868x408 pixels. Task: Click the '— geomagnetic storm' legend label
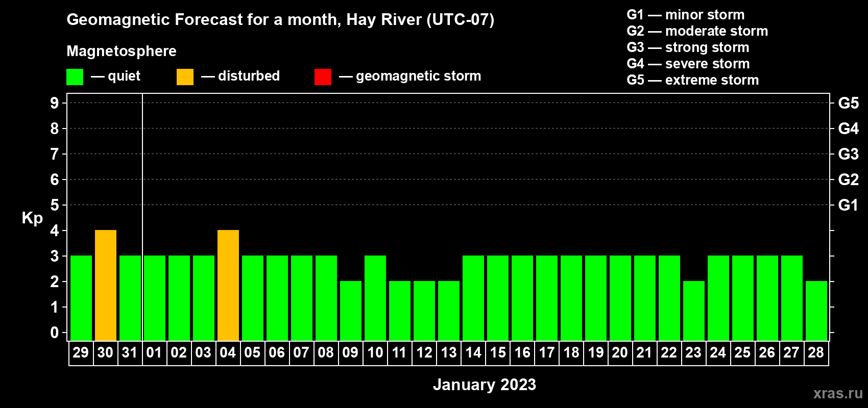410,76
